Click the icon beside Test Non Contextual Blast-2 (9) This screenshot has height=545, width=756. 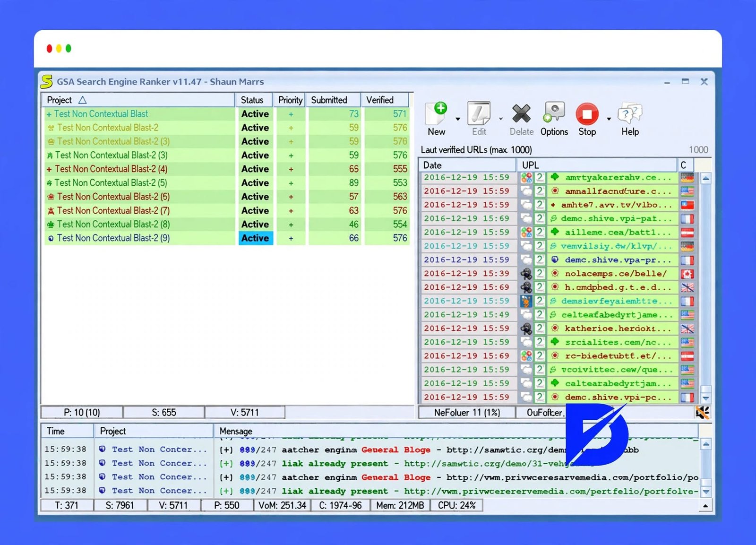tap(51, 238)
